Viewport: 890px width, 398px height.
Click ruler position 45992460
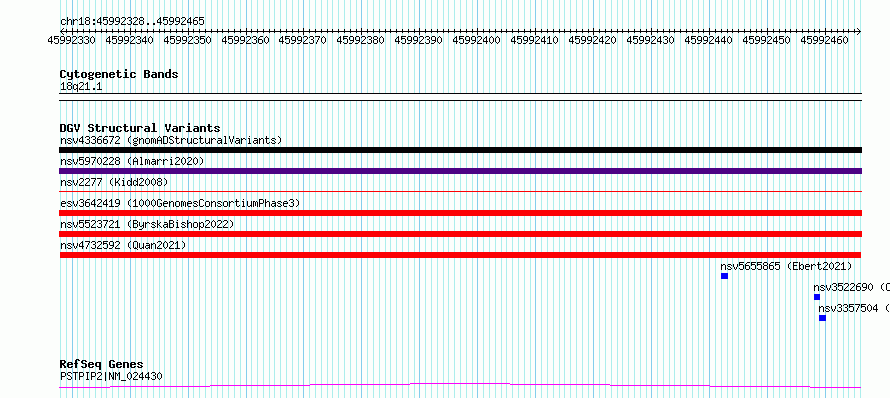825,40
